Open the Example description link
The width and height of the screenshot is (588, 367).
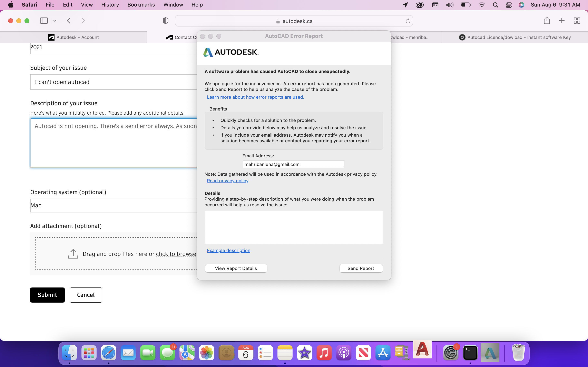[228, 250]
